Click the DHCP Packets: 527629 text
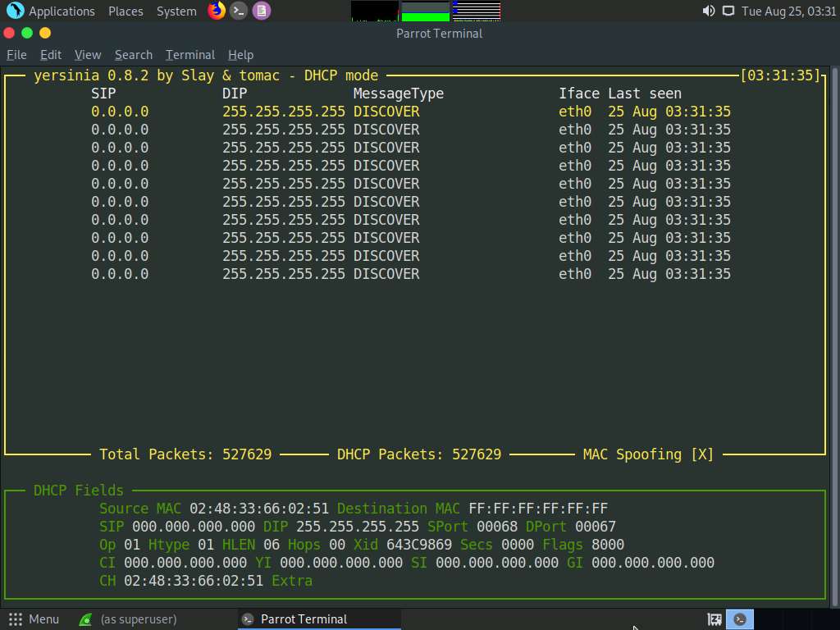This screenshot has width=840, height=630. 419,454
